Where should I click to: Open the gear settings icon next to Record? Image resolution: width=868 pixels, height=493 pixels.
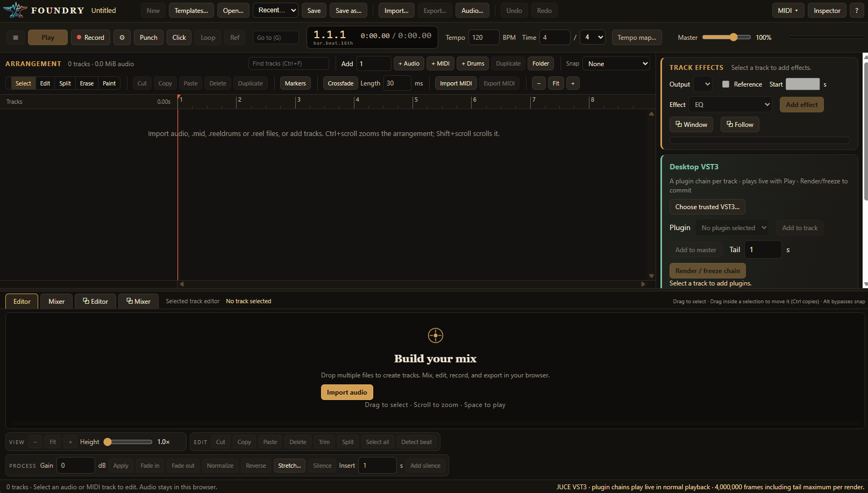[x=122, y=38]
